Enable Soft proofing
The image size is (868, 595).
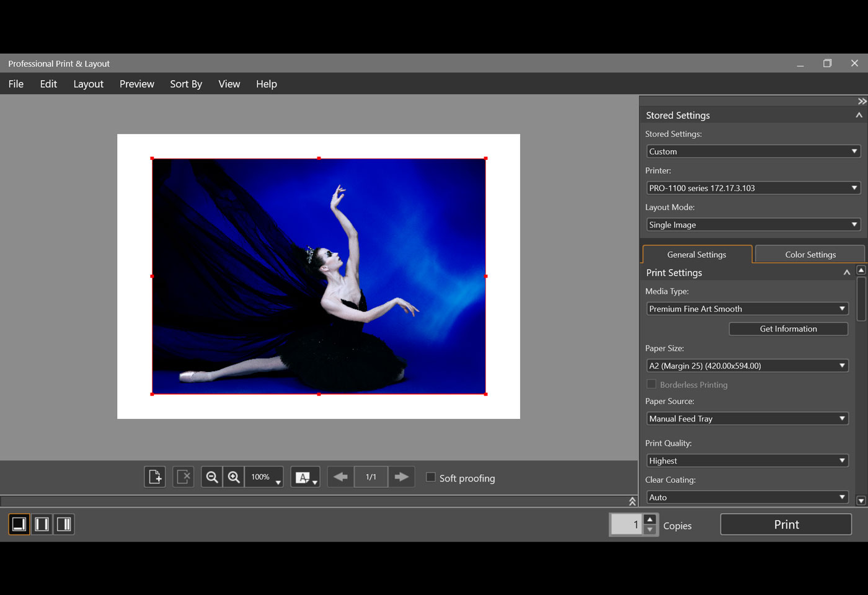point(431,477)
